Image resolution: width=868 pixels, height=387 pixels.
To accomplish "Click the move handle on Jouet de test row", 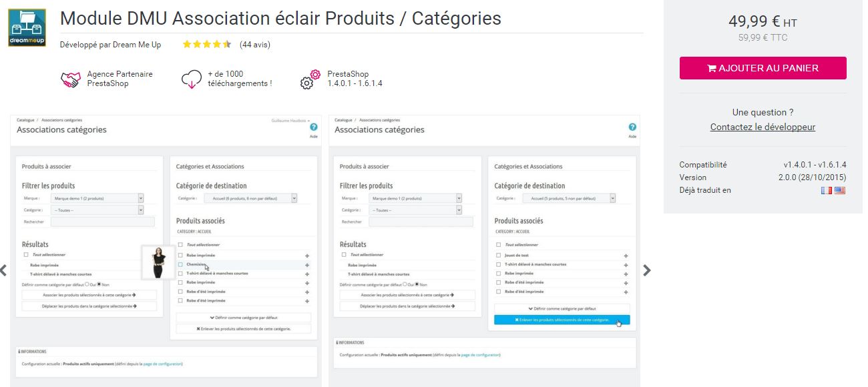I will point(626,256).
